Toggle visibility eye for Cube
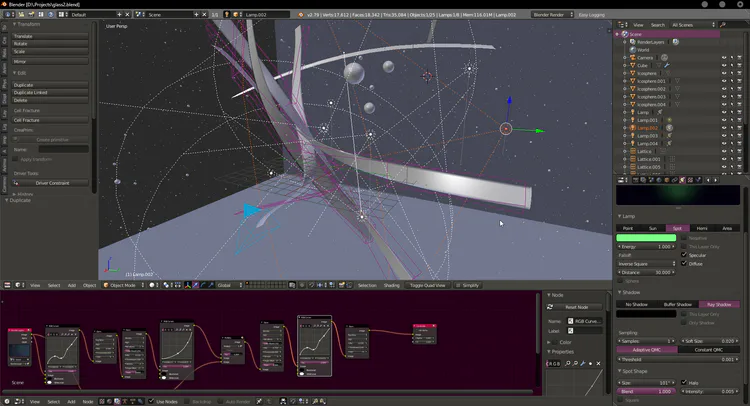Viewport: 750px width, 406px height. (724, 65)
